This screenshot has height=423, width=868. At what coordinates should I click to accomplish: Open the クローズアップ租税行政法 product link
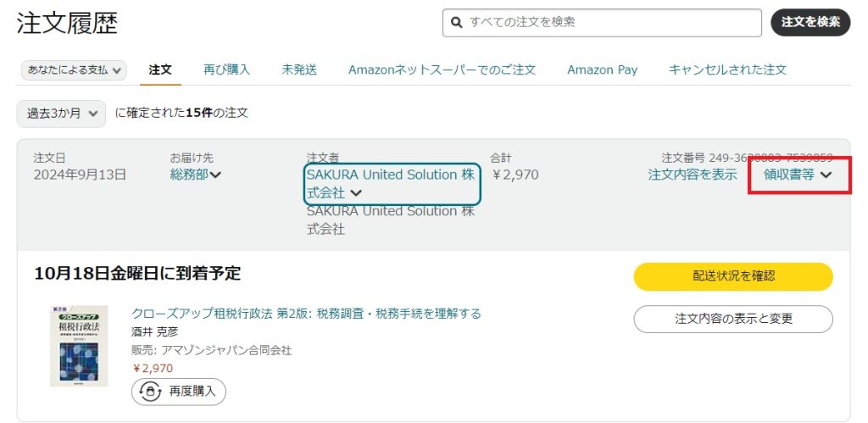click(306, 314)
